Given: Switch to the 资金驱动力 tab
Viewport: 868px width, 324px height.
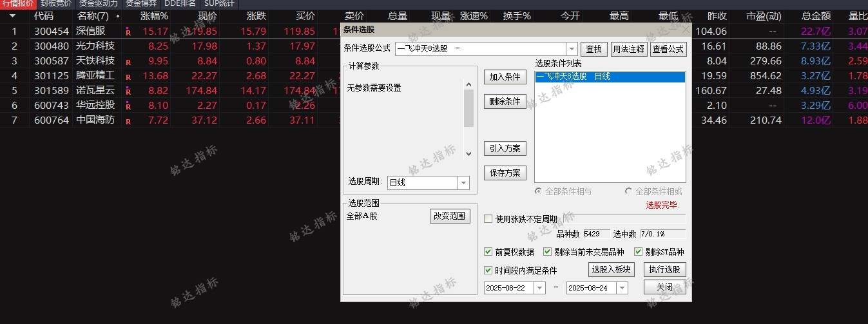Looking at the screenshot, I should 99,4.
